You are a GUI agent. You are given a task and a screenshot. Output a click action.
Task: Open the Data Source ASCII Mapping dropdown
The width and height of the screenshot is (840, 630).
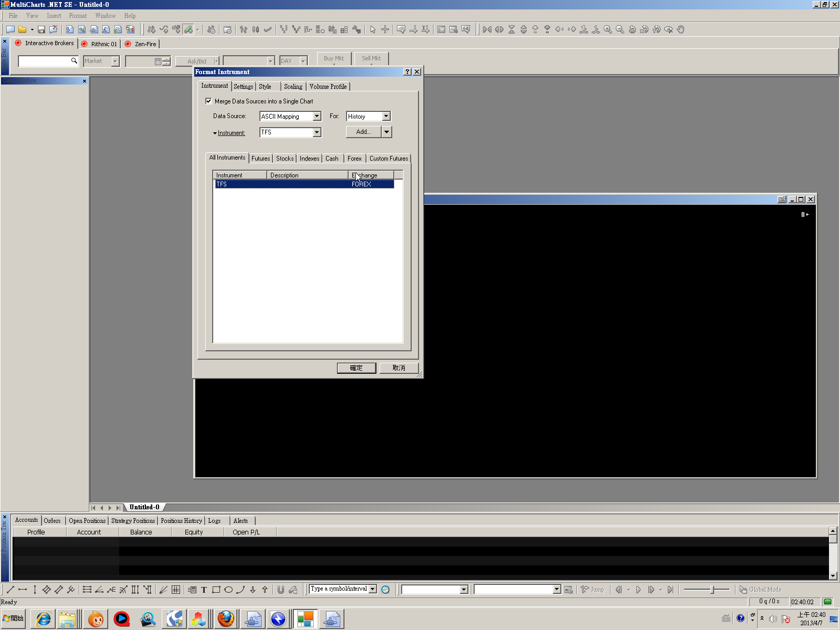pos(317,117)
